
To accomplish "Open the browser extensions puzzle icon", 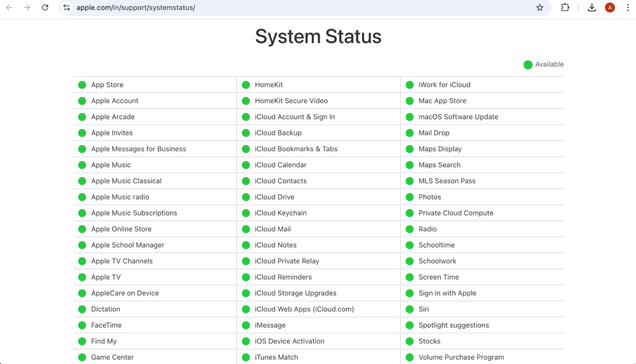I will tap(565, 8).
